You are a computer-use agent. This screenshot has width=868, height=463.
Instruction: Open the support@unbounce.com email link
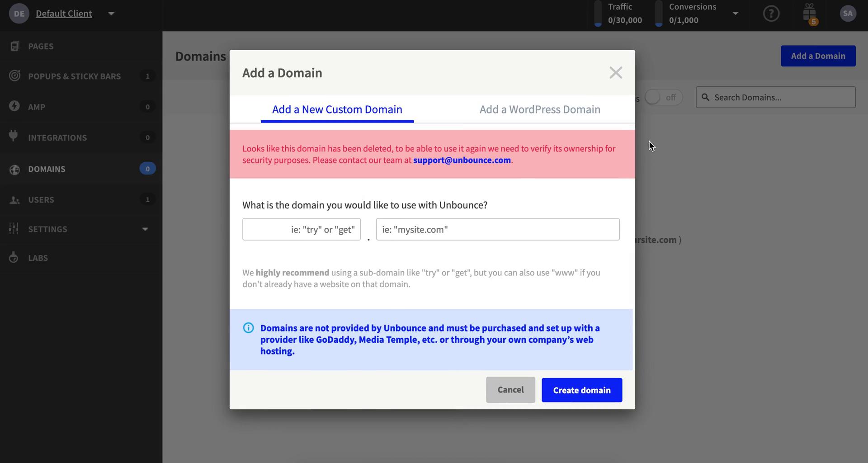462,160
